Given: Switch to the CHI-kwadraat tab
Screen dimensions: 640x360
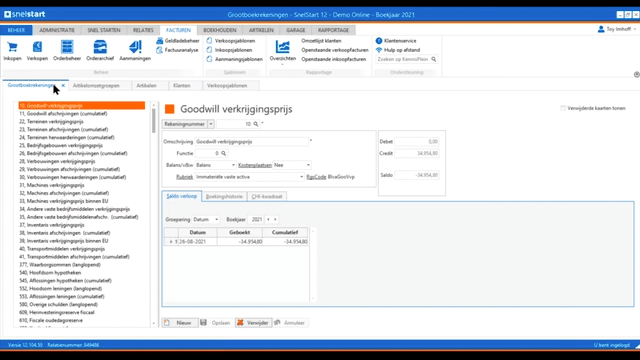Looking at the screenshot, I should (x=267, y=197).
